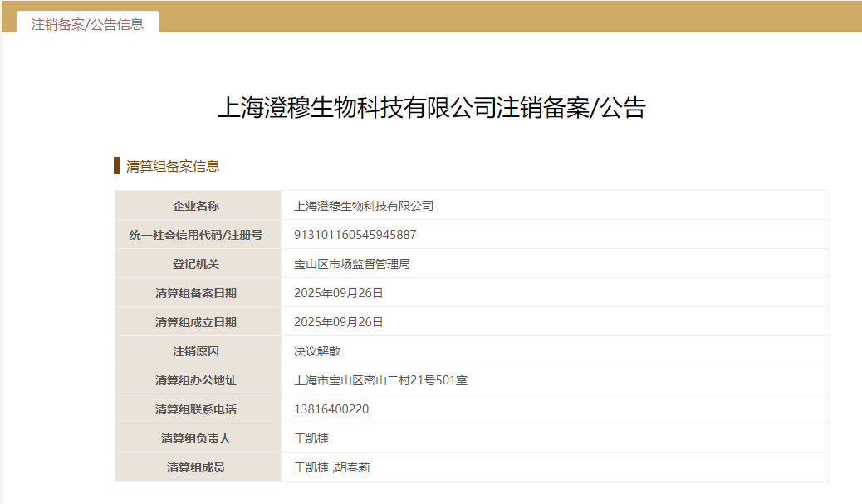Open the 注销备案/公告信息 tab

coord(87,24)
